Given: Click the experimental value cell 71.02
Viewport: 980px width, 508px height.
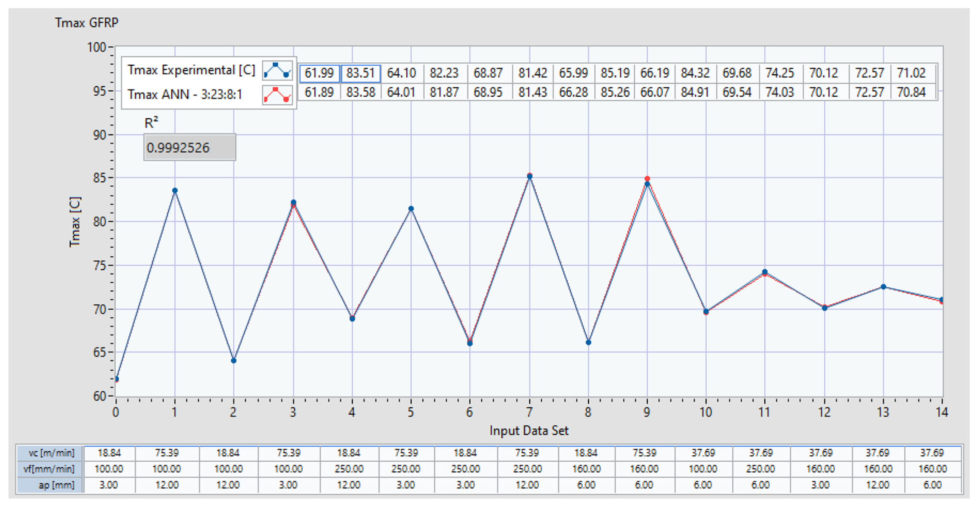Looking at the screenshot, I should [x=911, y=73].
